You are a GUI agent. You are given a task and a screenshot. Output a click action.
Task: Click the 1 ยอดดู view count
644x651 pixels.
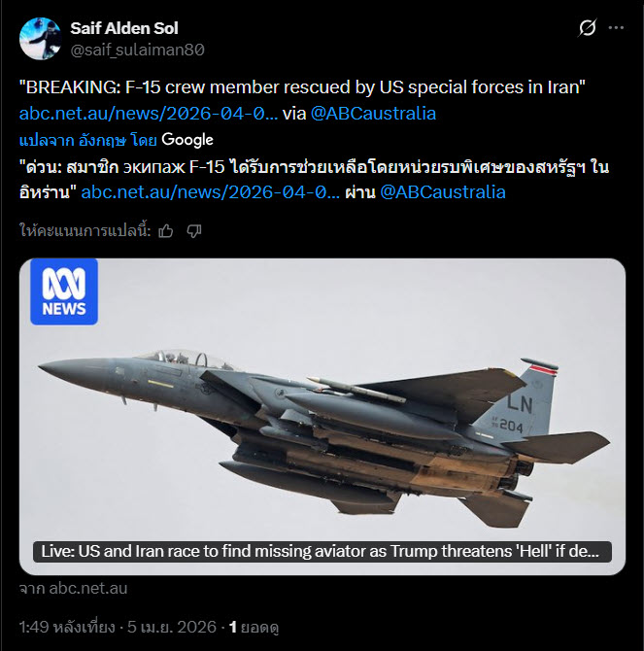point(254,627)
